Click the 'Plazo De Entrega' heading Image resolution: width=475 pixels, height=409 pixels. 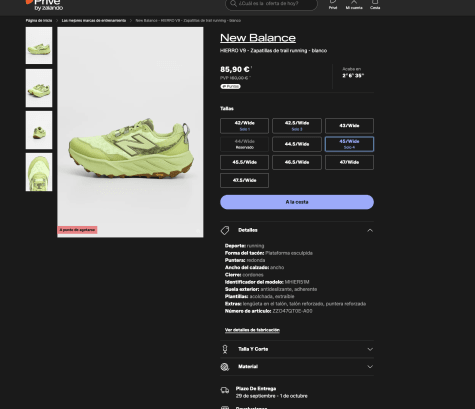click(256, 389)
